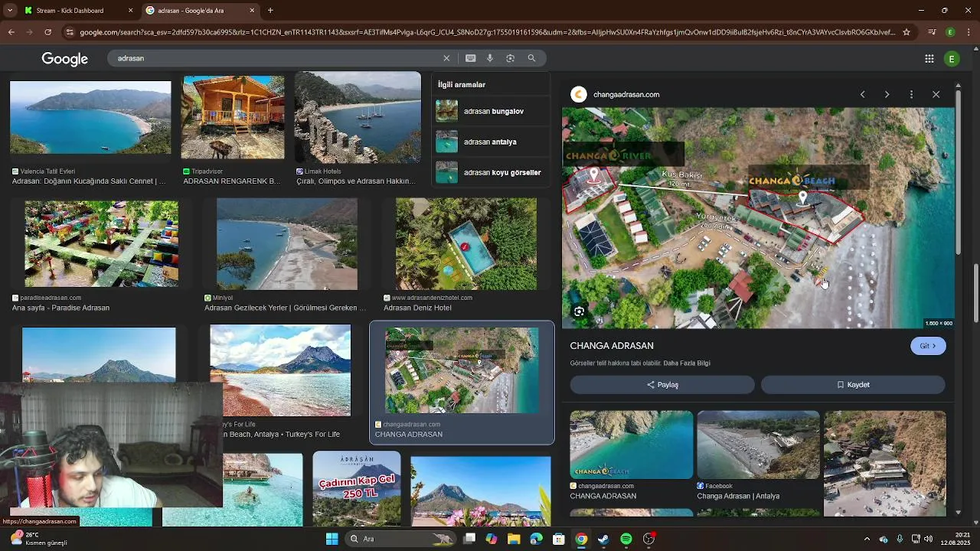Show next image in preview panel

(887, 94)
